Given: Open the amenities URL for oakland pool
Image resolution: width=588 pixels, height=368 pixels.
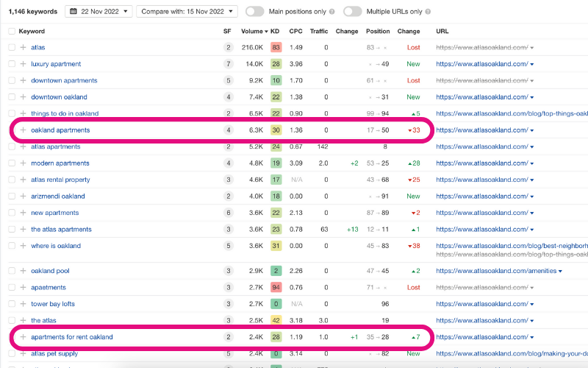Looking at the screenshot, I should click(x=497, y=272).
